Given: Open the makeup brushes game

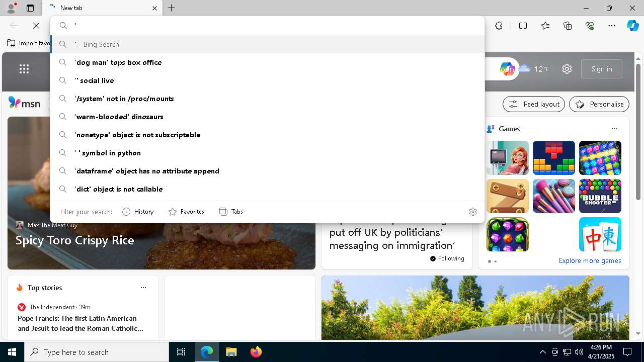Looking at the screenshot, I should 554,196.
